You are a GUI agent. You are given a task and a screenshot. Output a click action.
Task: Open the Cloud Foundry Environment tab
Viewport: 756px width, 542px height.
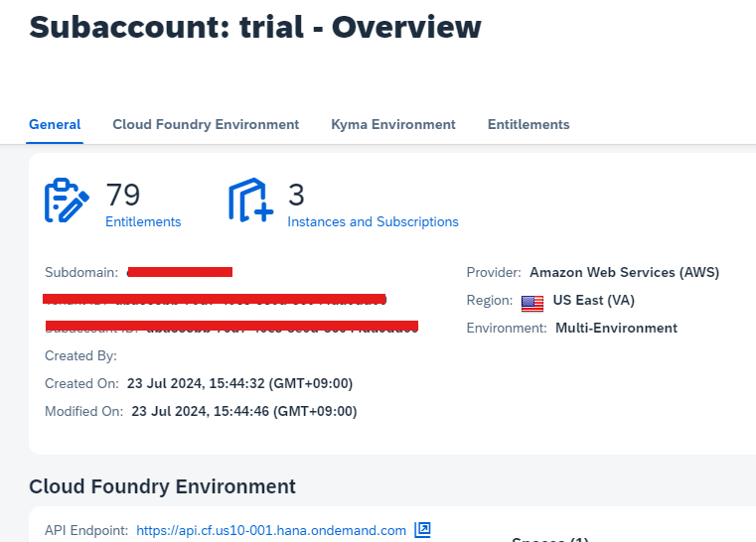(206, 125)
